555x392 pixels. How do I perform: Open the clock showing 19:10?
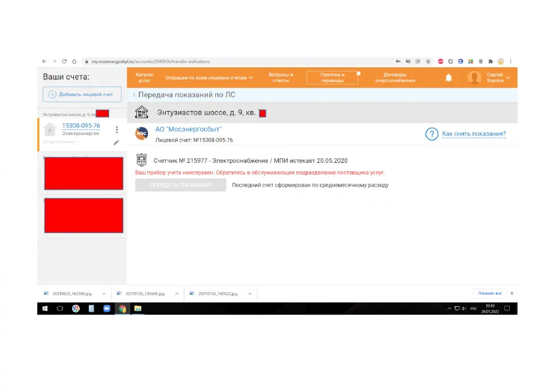[490, 309]
